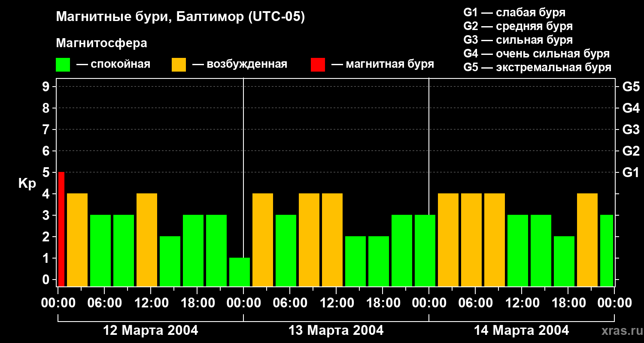Click the 12:00 time label under 13 March
644x343 pixels.
(336, 303)
